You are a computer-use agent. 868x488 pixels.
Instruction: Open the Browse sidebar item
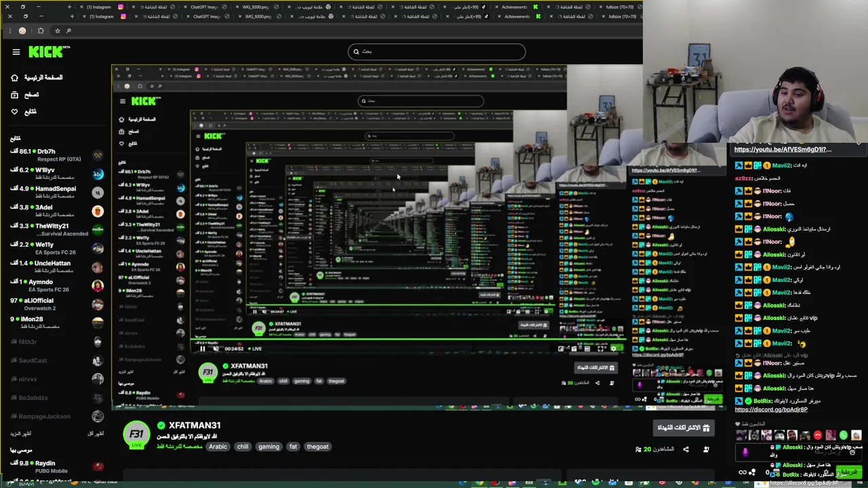coord(24,95)
